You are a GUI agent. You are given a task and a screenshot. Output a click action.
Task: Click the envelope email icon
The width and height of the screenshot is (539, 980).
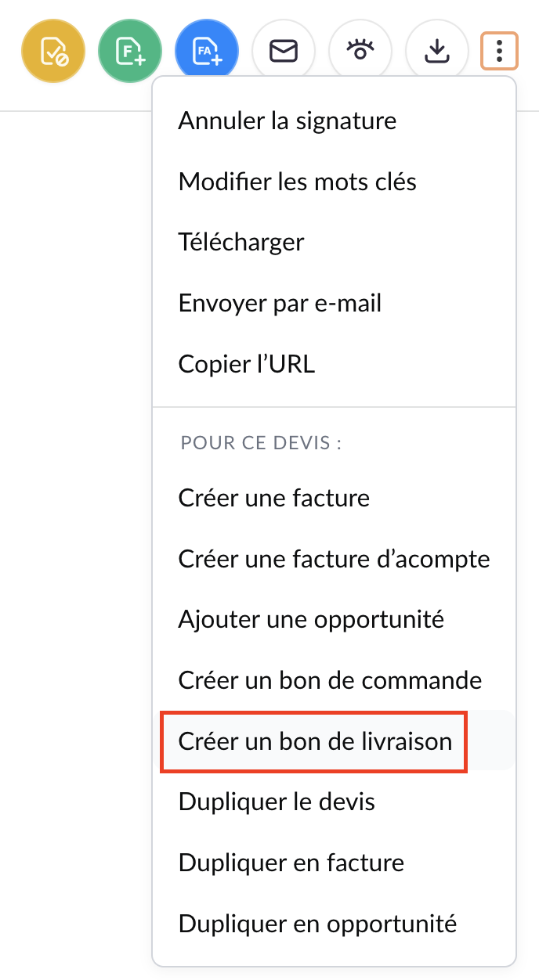click(284, 52)
